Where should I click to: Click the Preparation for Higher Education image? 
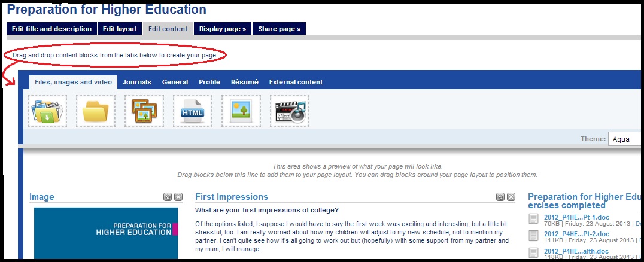pos(106,233)
